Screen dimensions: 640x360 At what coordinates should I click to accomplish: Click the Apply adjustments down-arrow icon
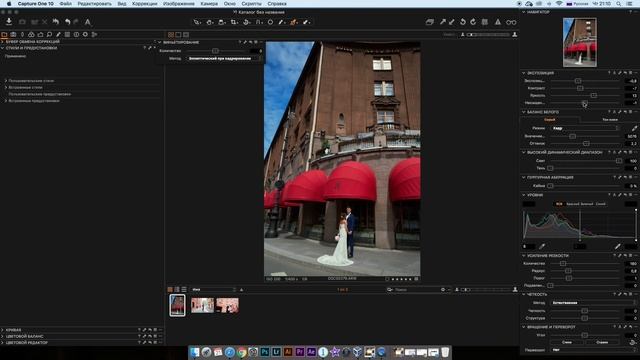point(452,22)
